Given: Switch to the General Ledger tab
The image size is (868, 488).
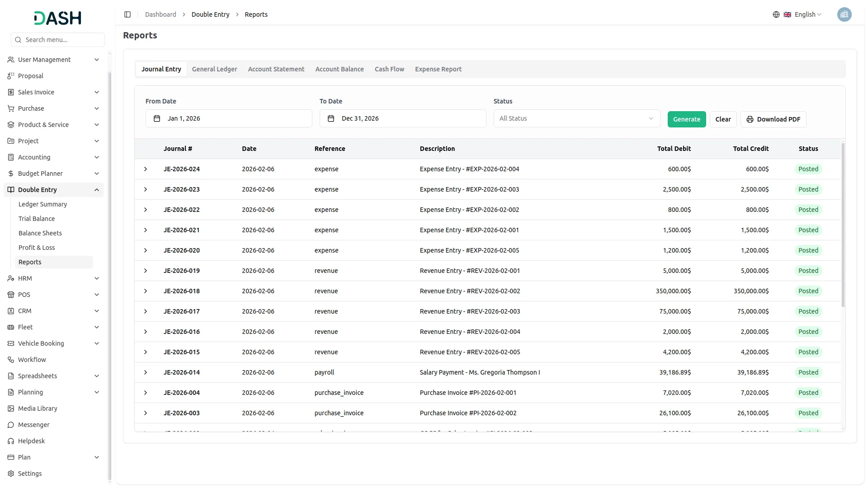Looking at the screenshot, I should [214, 69].
